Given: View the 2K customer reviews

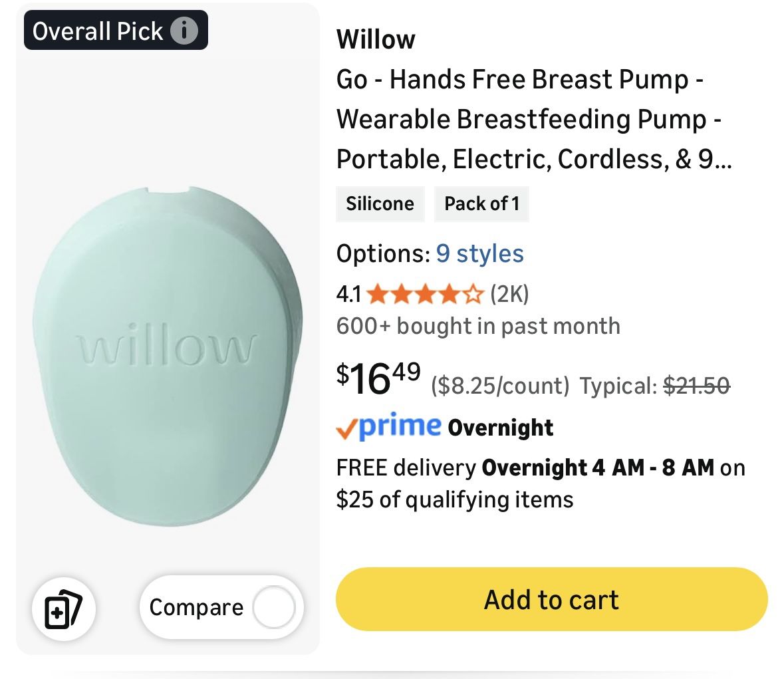Looking at the screenshot, I should tap(509, 293).
